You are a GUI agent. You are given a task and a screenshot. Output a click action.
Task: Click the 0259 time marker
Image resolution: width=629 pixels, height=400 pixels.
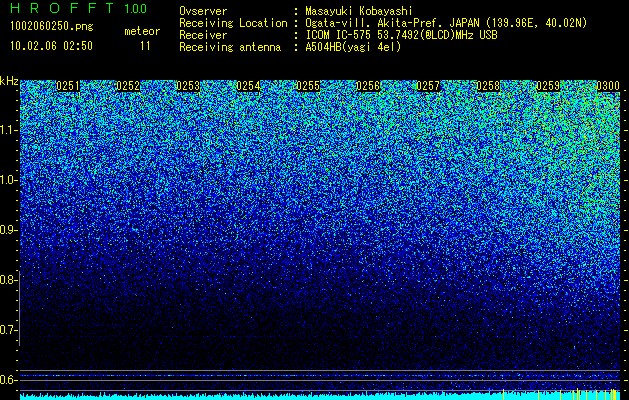[x=548, y=86]
